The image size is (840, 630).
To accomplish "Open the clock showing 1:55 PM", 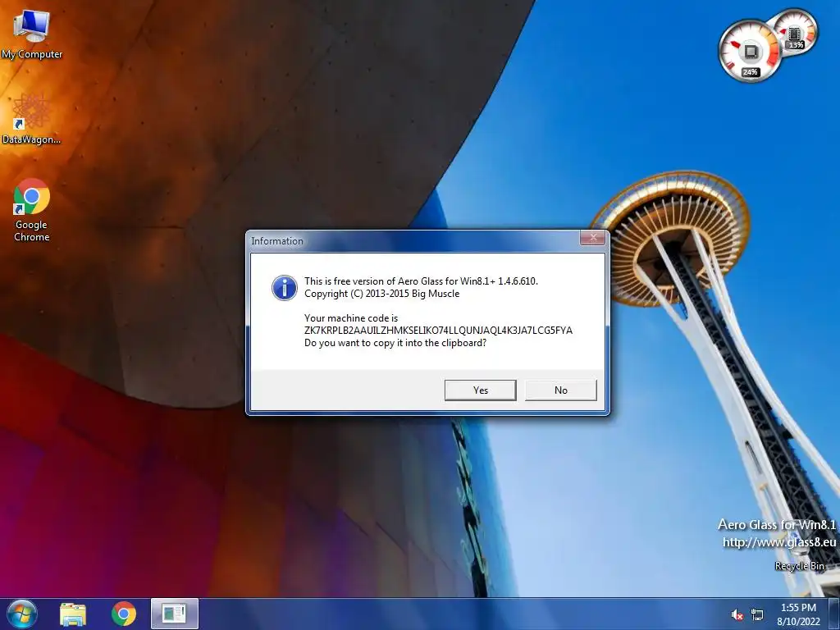I will point(798,614).
